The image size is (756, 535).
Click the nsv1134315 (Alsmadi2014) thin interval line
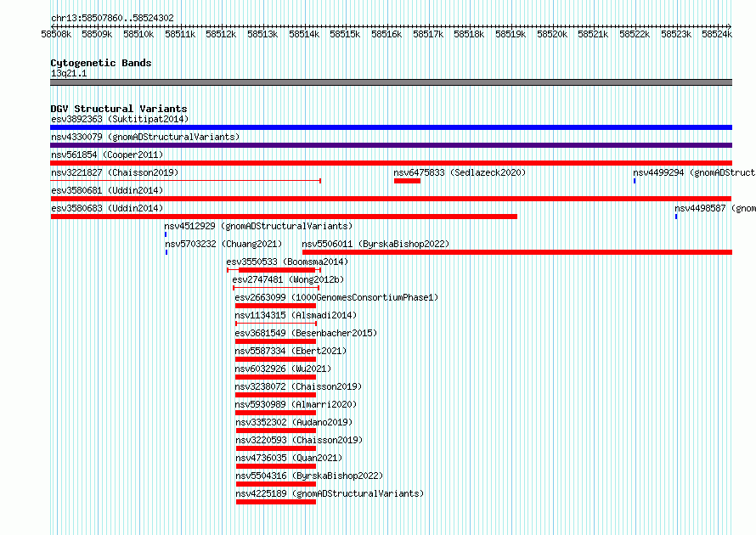click(x=276, y=324)
